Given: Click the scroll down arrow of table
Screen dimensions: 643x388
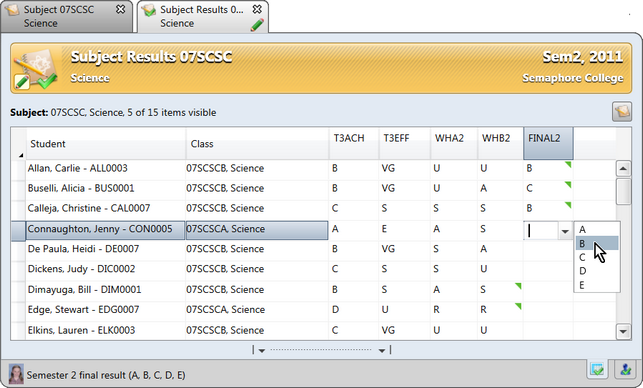Looking at the screenshot, I should pos(623,331).
